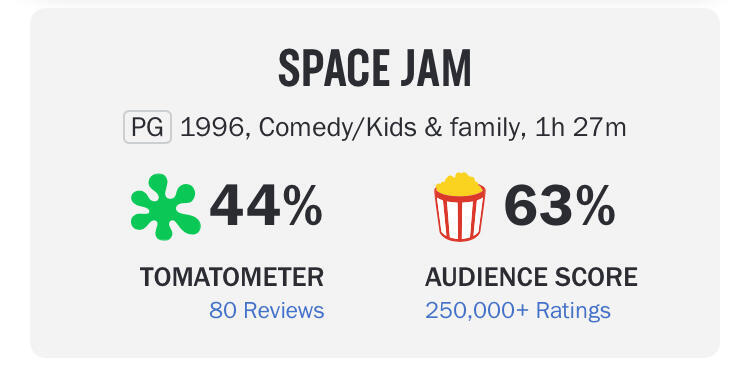
Task: Select the PG rating badge
Action: pyautogui.click(x=147, y=128)
